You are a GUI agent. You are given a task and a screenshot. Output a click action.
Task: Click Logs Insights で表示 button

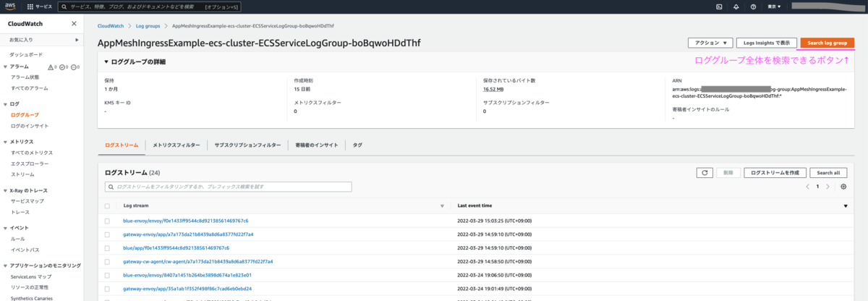point(767,43)
